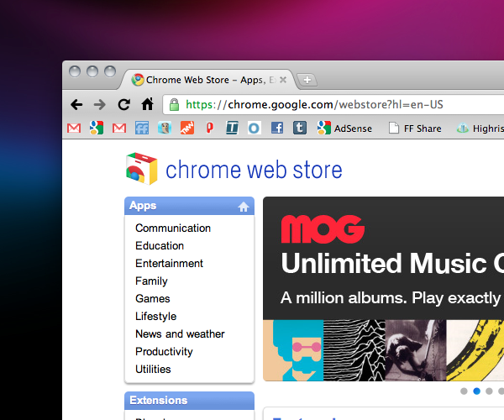Image resolution: width=504 pixels, height=420 pixels.
Task: Click the yellow banana album cover
Action: click(x=475, y=350)
